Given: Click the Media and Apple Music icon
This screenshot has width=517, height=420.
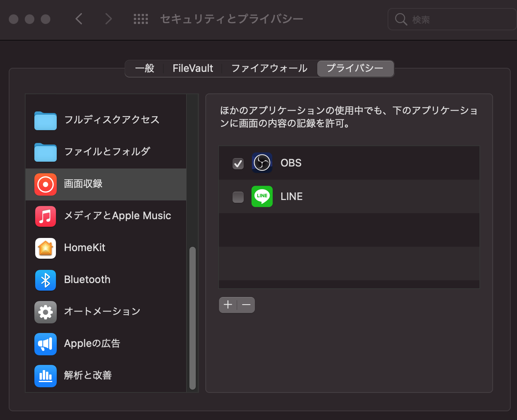Looking at the screenshot, I should tap(46, 216).
